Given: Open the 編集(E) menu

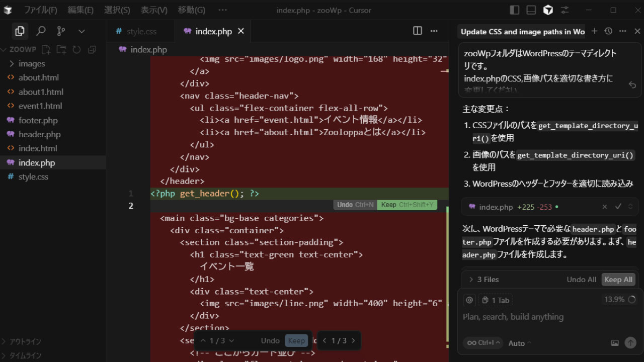Looking at the screenshot, I should pyautogui.click(x=80, y=10).
